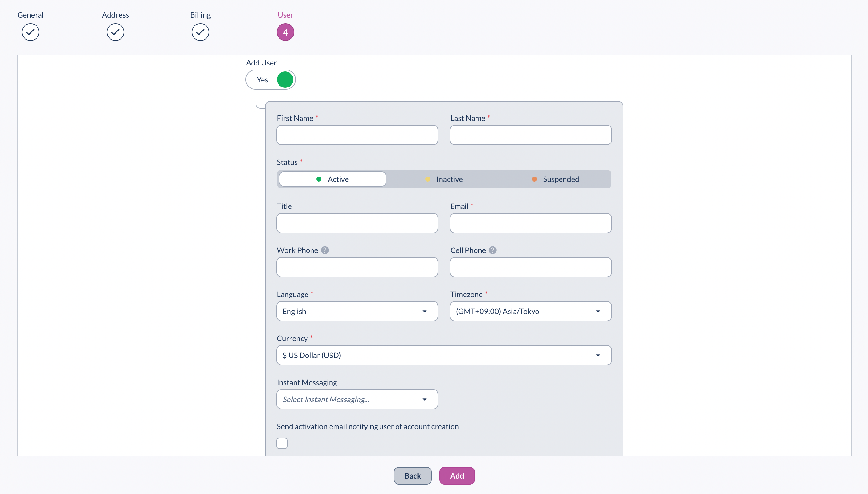Screen dimensions: 868x494
Task: Click the General step checkmark icon
Action: click(30, 32)
